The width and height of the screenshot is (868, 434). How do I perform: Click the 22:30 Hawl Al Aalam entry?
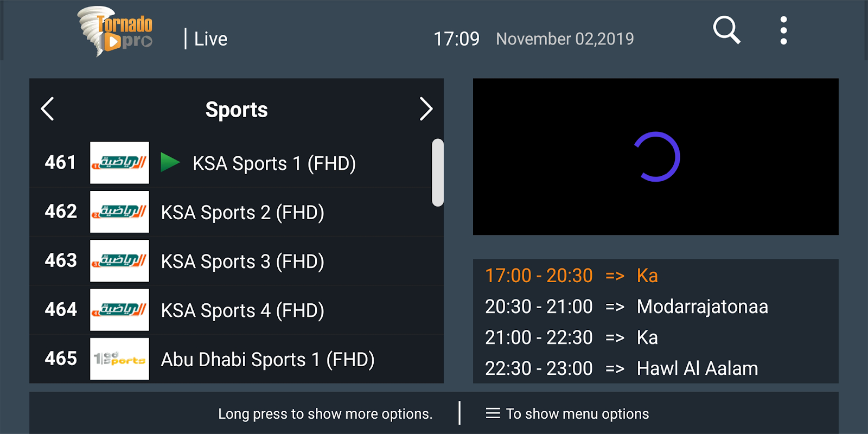[621, 368]
